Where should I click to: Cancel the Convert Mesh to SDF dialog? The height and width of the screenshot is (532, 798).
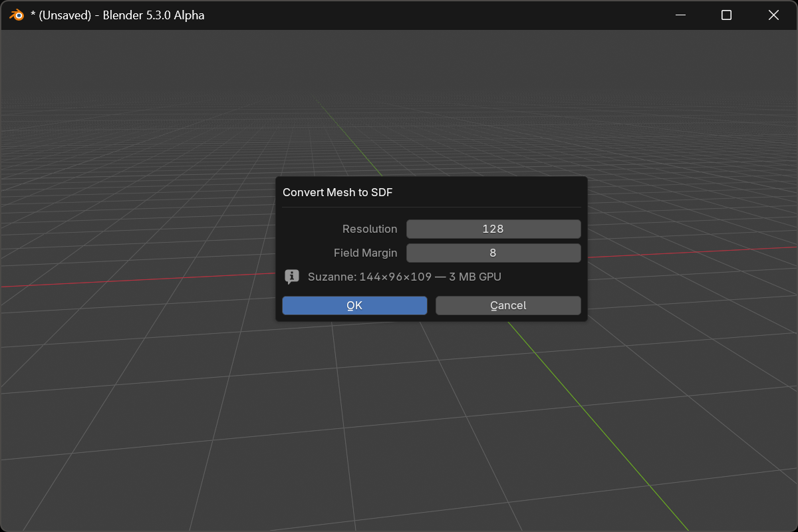tap(508, 305)
